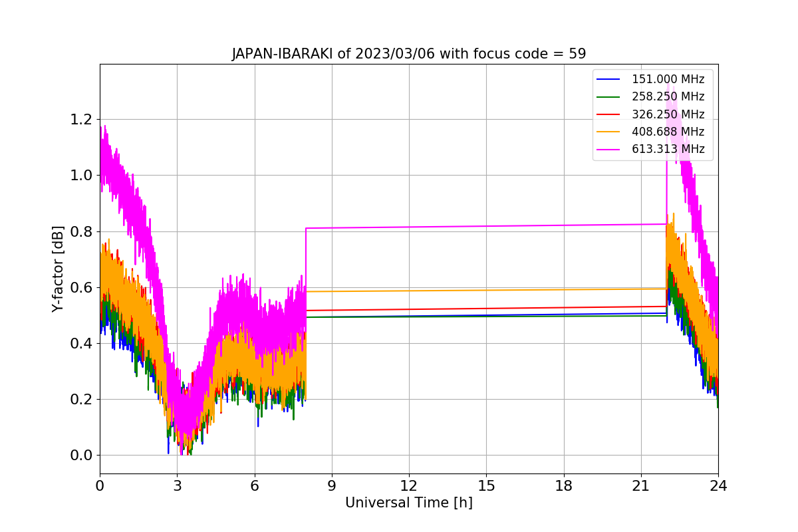
Task: Click the 0.2 y-axis tick label
Action: 82,400
